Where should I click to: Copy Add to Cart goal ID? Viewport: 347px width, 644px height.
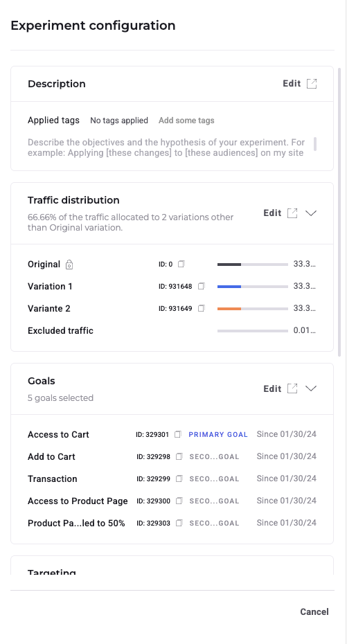(x=179, y=457)
